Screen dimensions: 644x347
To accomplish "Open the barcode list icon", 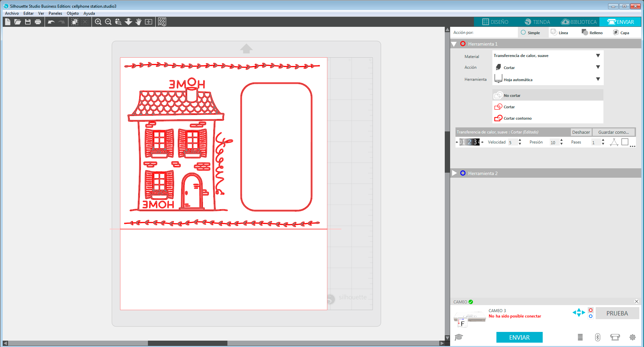I will click(x=580, y=337).
